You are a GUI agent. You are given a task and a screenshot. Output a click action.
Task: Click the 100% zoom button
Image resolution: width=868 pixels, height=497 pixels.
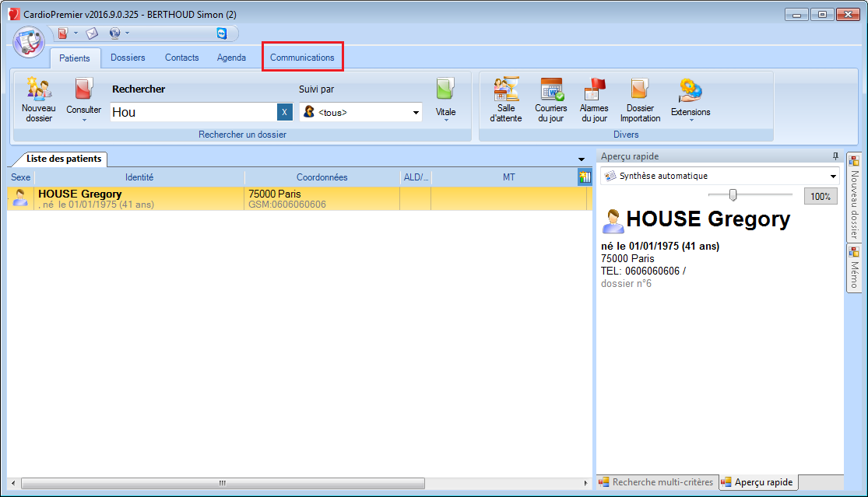click(821, 197)
